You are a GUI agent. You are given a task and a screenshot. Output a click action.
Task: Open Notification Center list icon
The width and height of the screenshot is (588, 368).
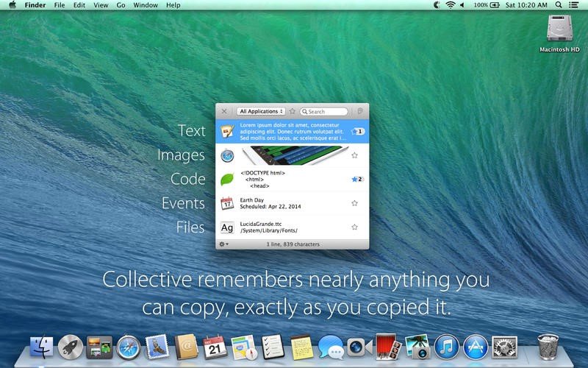[x=573, y=5]
